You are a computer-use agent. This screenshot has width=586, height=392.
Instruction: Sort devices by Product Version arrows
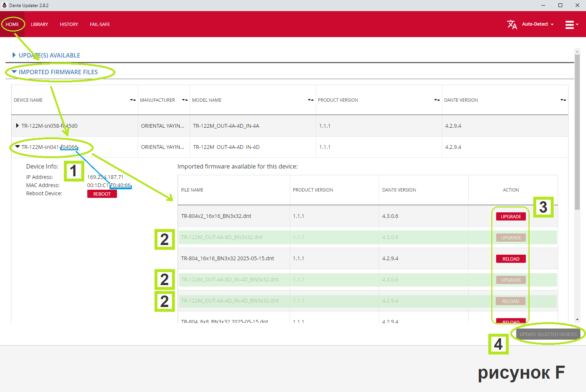pyautogui.click(x=437, y=100)
